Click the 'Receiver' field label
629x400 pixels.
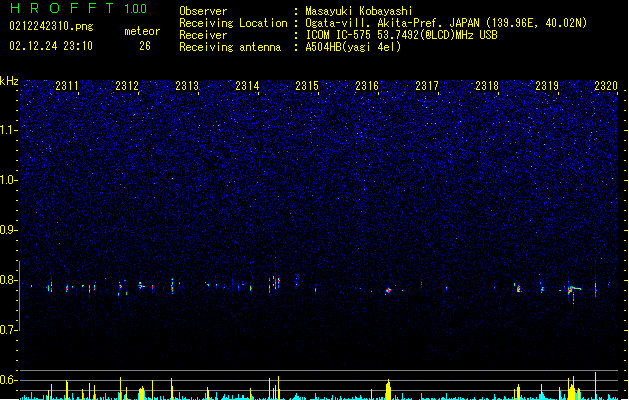[203, 35]
